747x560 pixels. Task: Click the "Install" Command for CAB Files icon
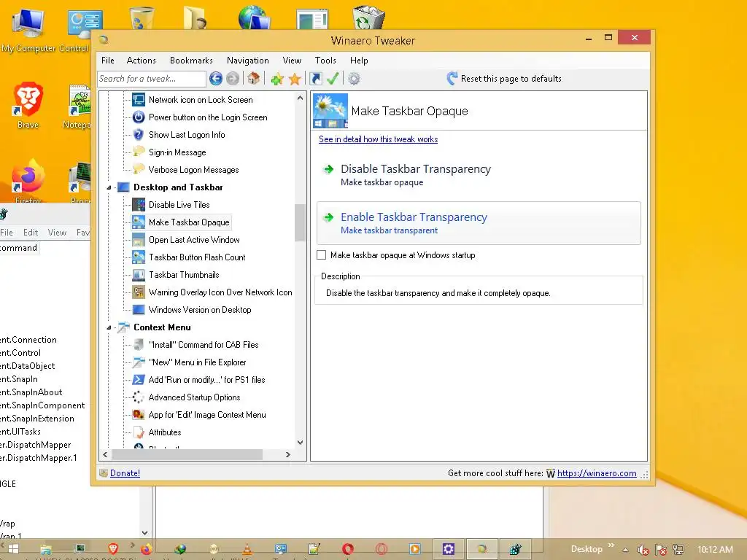point(139,345)
